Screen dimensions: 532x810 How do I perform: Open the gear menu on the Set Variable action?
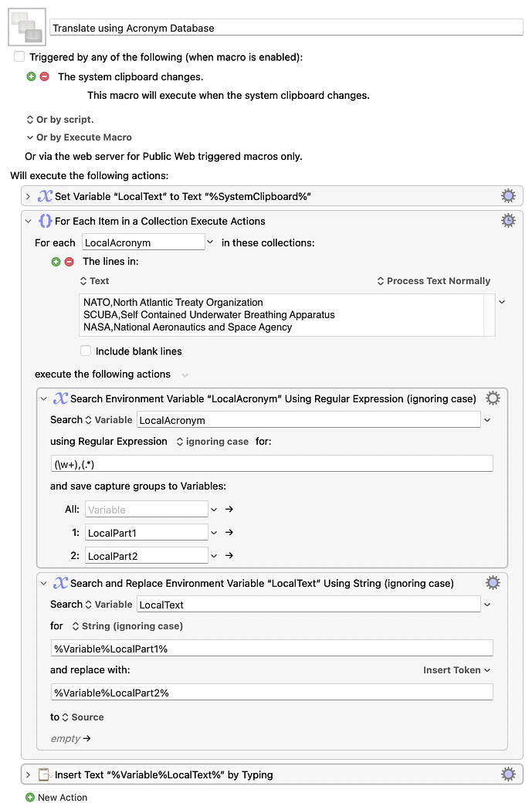(x=508, y=195)
